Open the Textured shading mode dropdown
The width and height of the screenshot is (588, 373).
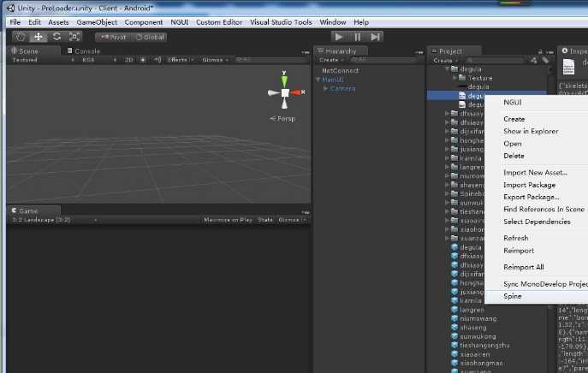coord(43,60)
